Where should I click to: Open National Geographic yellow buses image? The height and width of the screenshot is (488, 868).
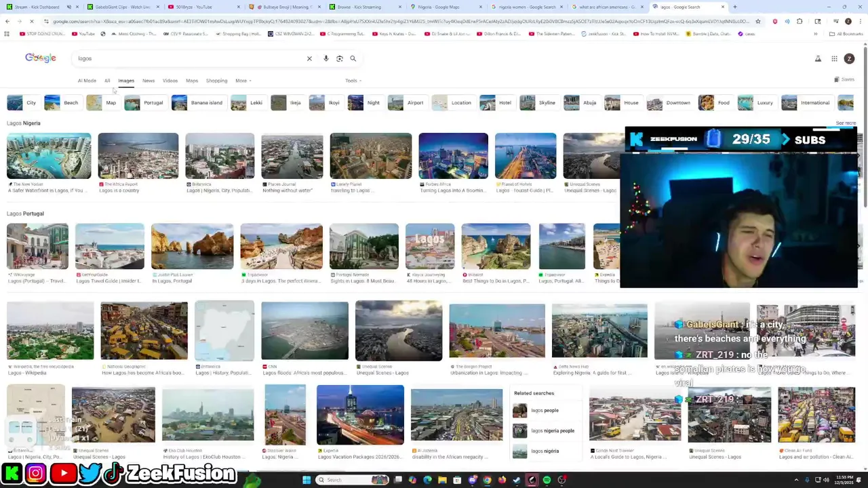click(144, 331)
